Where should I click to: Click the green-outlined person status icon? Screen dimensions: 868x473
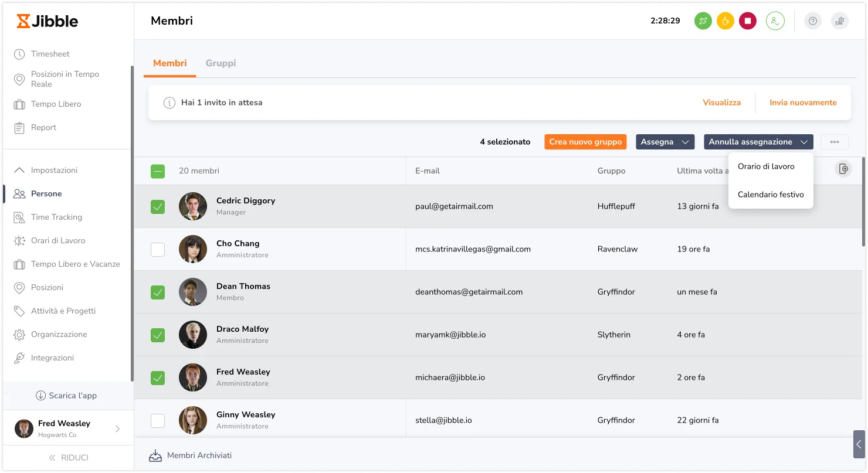775,21
